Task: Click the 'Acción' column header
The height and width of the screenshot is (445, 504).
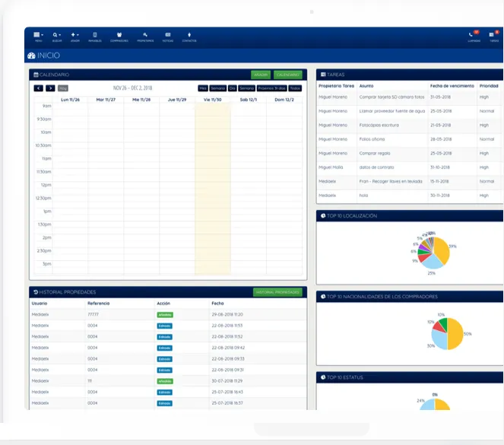Action: (163, 304)
